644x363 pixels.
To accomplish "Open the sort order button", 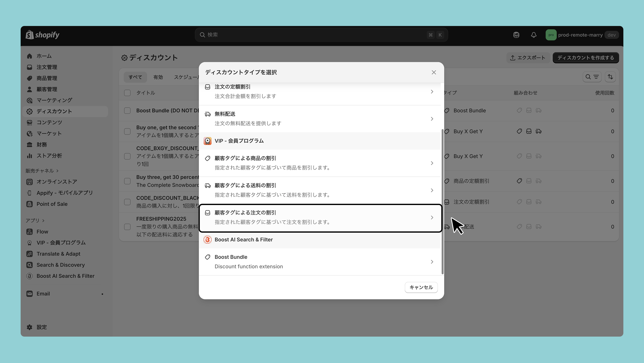I will (610, 77).
